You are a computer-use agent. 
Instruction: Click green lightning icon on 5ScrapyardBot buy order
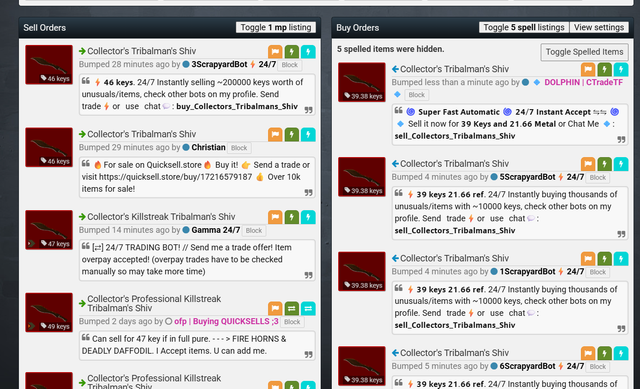coord(604,164)
